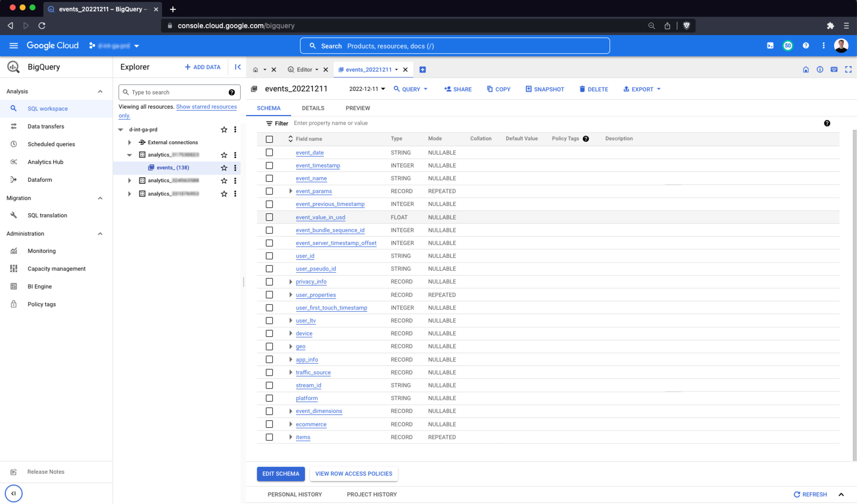The height and width of the screenshot is (504, 857).
Task: Check the stream_id field checkbox
Action: coord(269,385)
